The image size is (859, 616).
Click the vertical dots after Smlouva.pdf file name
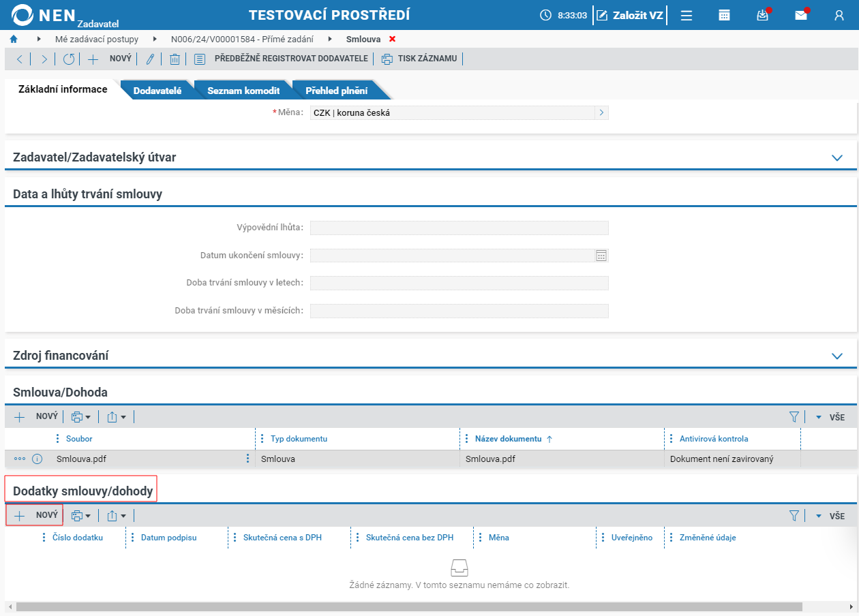(248, 459)
